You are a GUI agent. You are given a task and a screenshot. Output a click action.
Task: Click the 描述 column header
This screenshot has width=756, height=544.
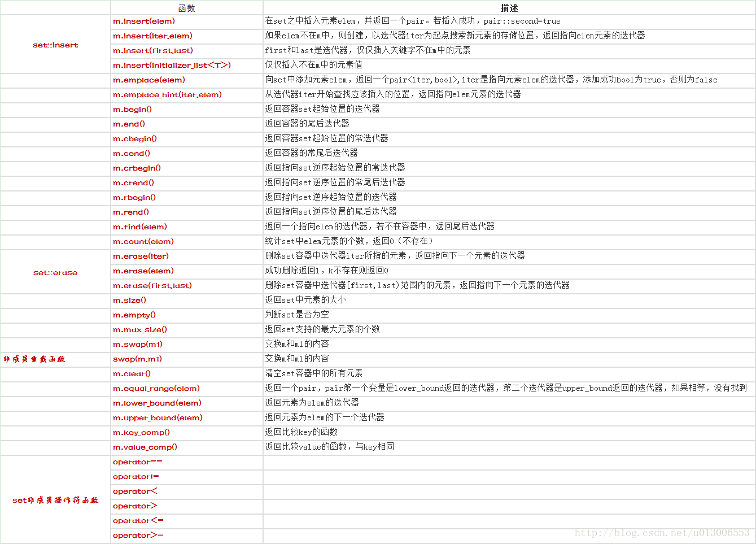click(x=509, y=8)
